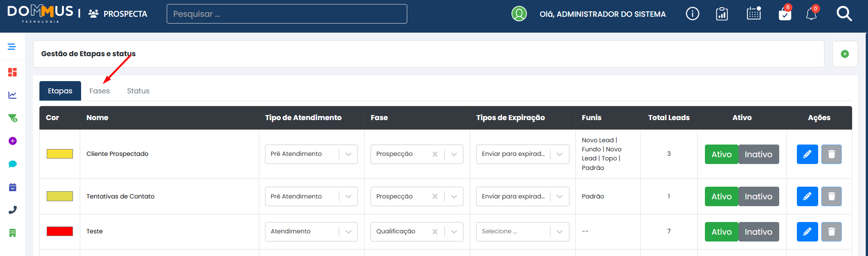Clear Qualificação fase in Teste row
The height and width of the screenshot is (256, 868).
click(435, 232)
